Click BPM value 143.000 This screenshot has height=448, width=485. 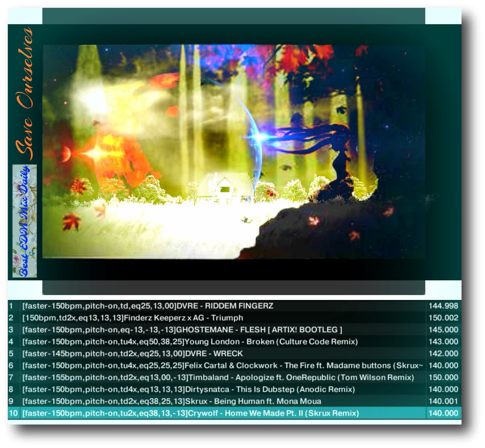click(443, 342)
